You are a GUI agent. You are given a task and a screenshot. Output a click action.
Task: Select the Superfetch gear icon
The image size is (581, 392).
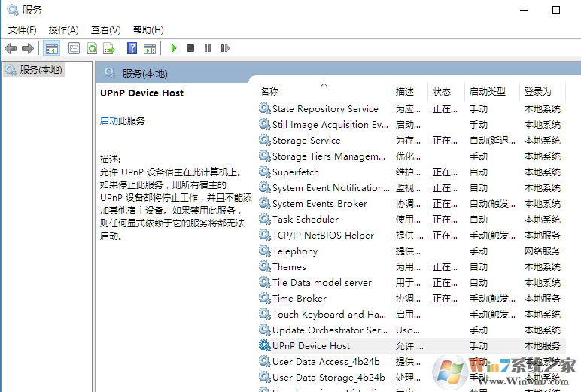point(265,172)
